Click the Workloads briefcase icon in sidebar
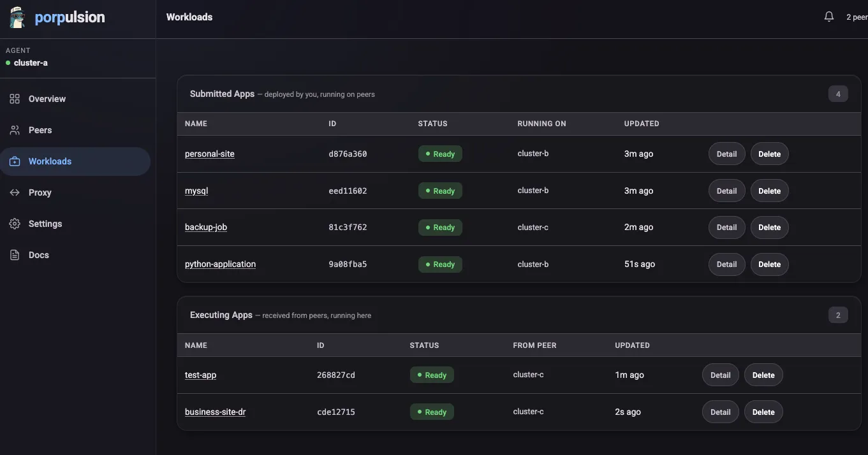Image resolution: width=868 pixels, height=455 pixels. click(15, 161)
